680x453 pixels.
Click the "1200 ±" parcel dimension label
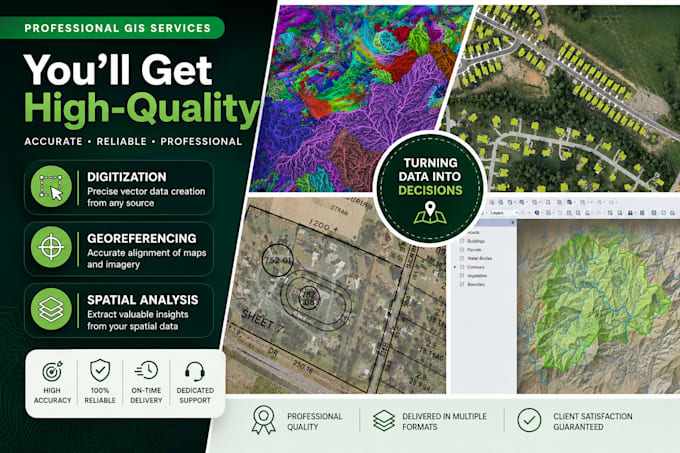coord(324,225)
